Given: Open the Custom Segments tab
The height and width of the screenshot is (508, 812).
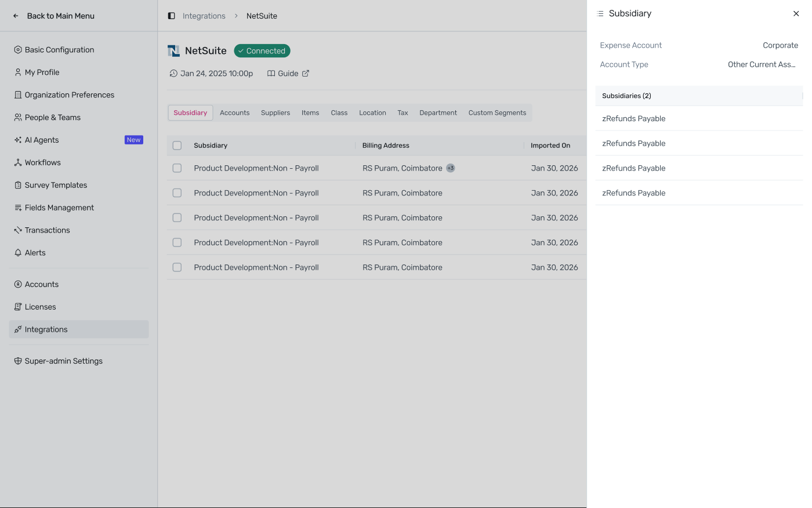Looking at the screenshot, I should (x=498, y=113).
